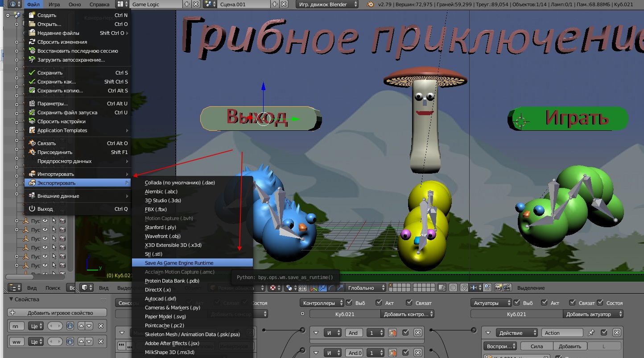This screenshot has width=644, height=358.
Task: Deactivate the And controller checkbox
Action: [x=405, y=333]
